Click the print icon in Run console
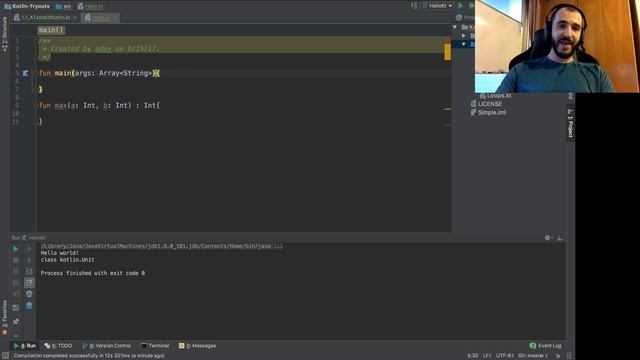 29,294
